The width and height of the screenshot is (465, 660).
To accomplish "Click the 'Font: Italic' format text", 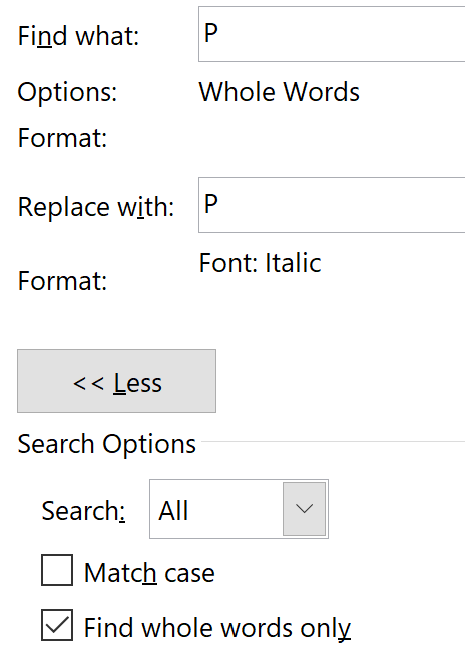I will point(260,263).
